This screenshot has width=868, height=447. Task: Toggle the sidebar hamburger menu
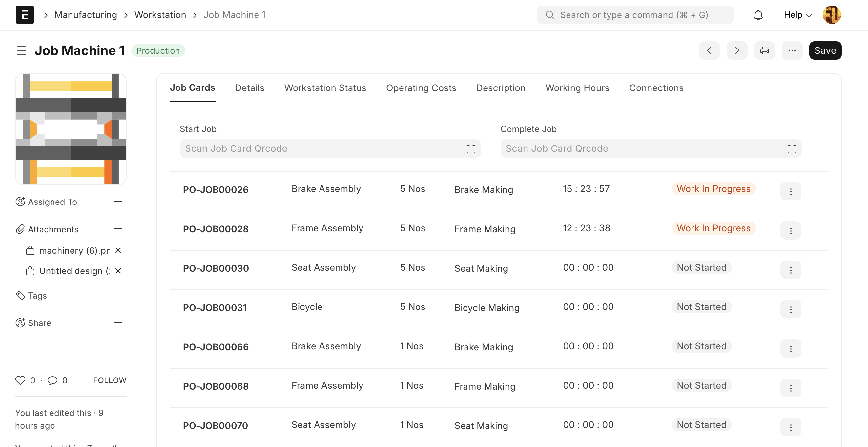click(x=21, y=50)
